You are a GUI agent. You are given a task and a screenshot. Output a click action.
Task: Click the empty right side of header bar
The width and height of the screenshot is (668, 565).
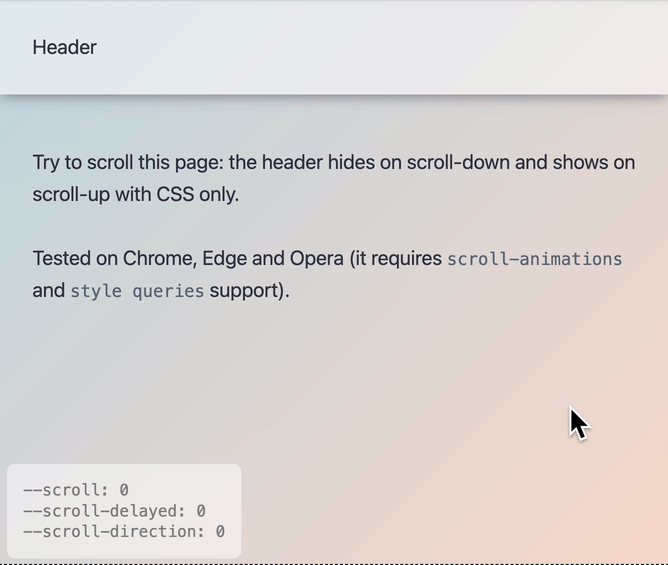click(450, 47)
